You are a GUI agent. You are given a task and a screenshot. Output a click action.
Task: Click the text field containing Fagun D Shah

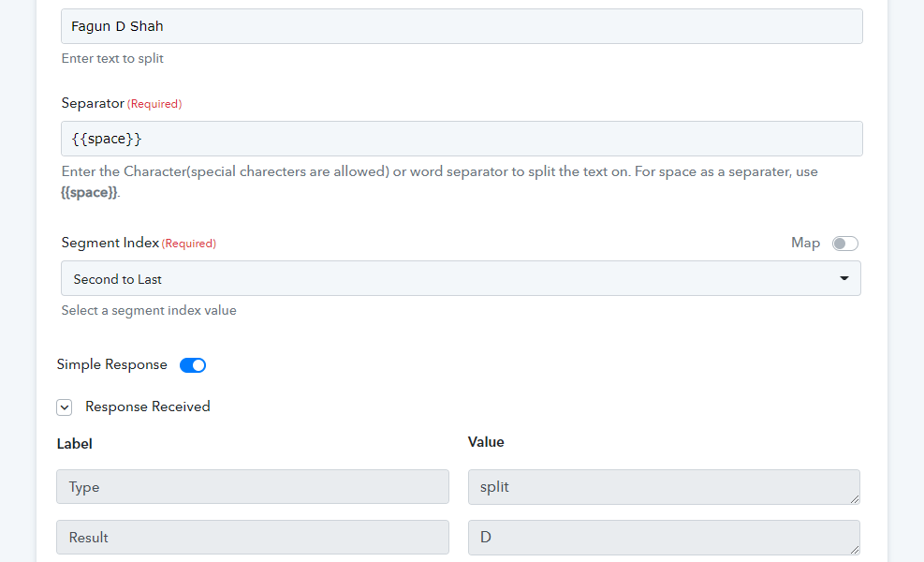[462, 26]
